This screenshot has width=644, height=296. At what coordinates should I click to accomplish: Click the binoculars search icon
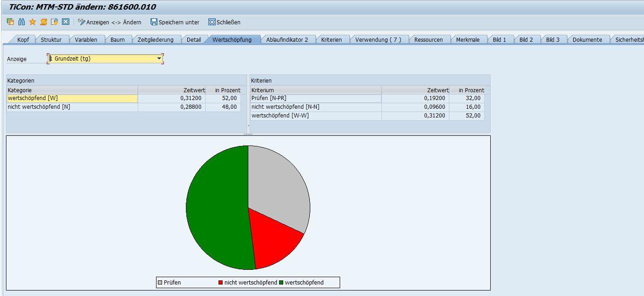point(21,22)
